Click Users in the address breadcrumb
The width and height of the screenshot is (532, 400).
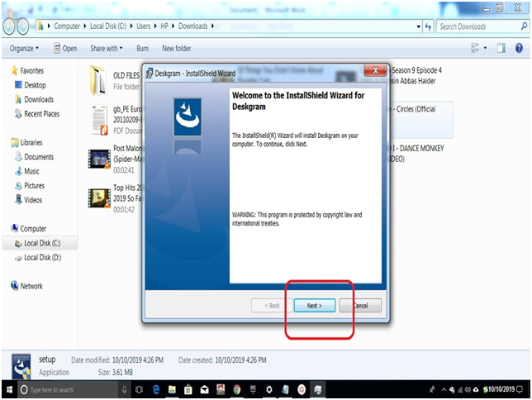click(143, 26)
